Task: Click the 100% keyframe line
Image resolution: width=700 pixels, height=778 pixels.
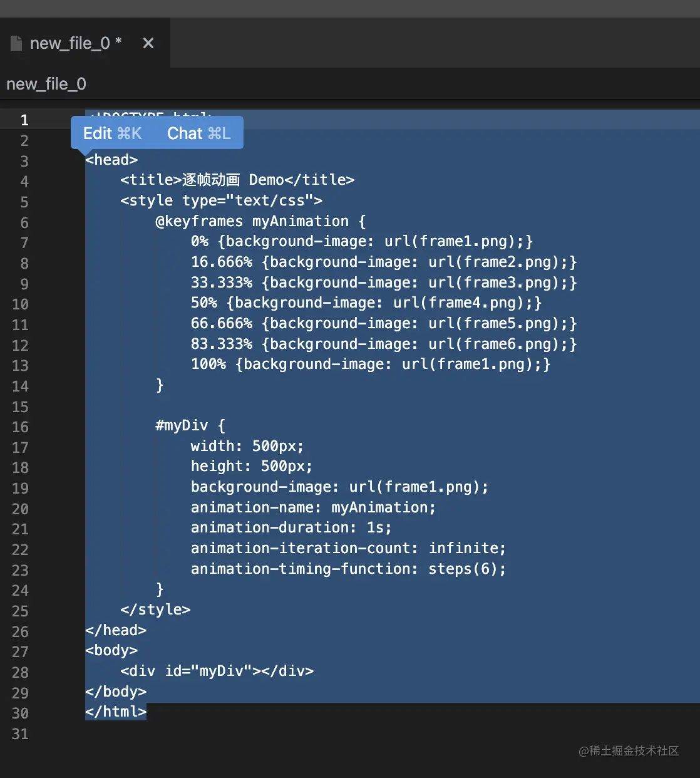Action: [371, 365]
